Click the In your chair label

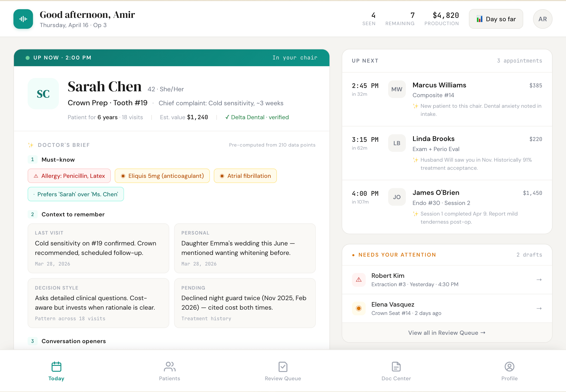[x=295, y=58]
